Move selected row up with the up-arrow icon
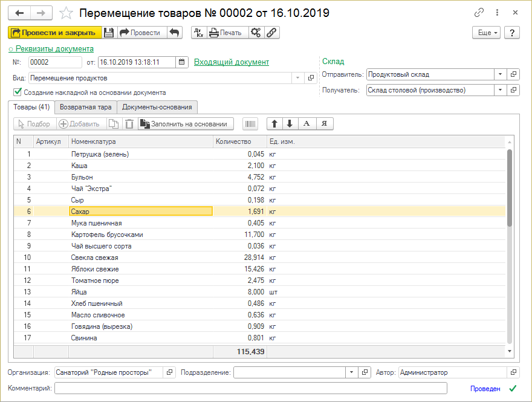532x402 pixels. pos(274,123)
